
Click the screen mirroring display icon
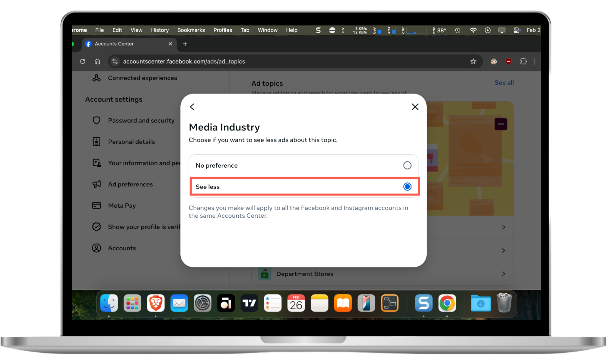502,30
